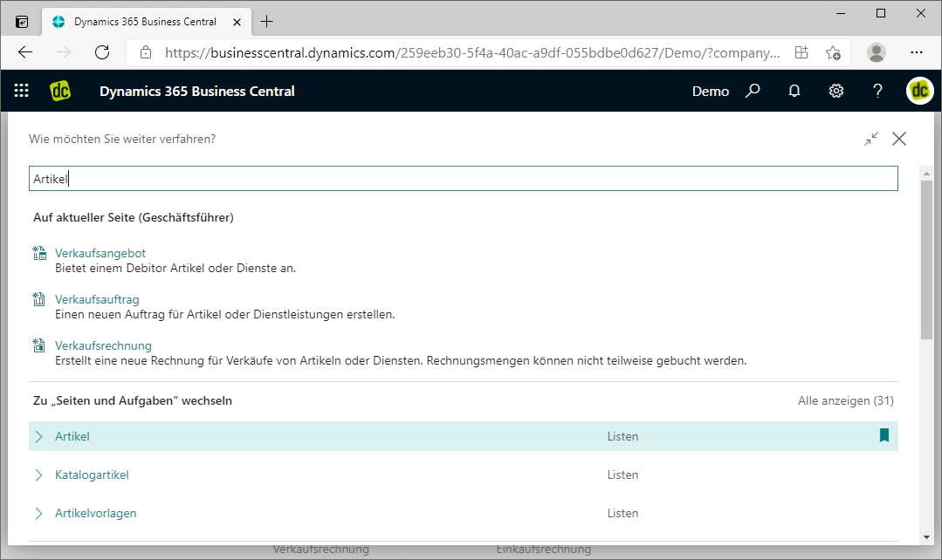
Task: Open the Katalogartikel list page
Action: point(92,475)
